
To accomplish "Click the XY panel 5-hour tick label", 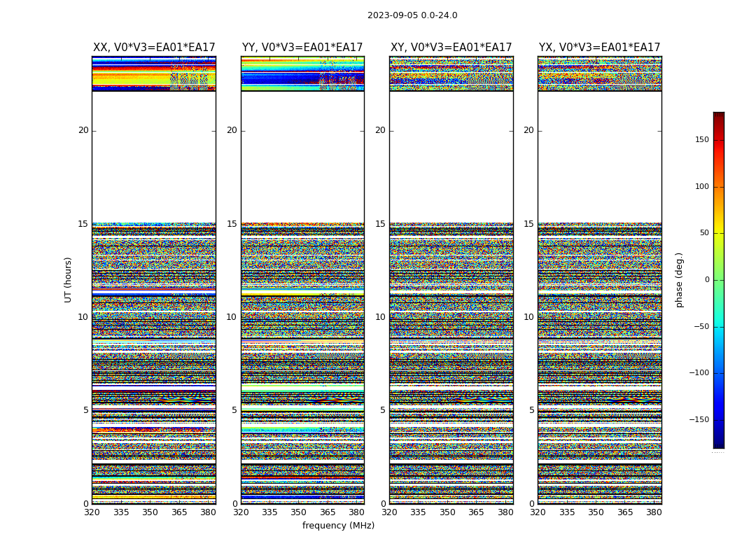I will tap(382, 410).
